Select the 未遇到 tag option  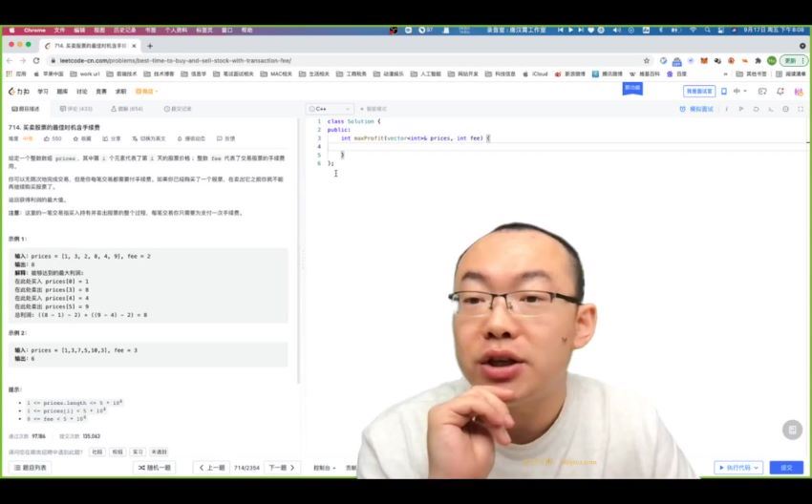coord(159,451)
